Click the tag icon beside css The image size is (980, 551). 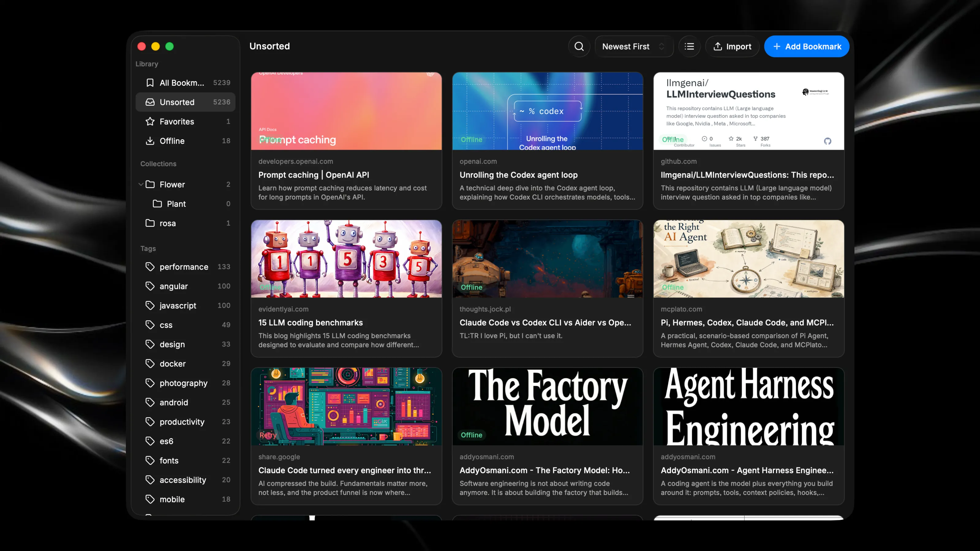tap(150, 325)
